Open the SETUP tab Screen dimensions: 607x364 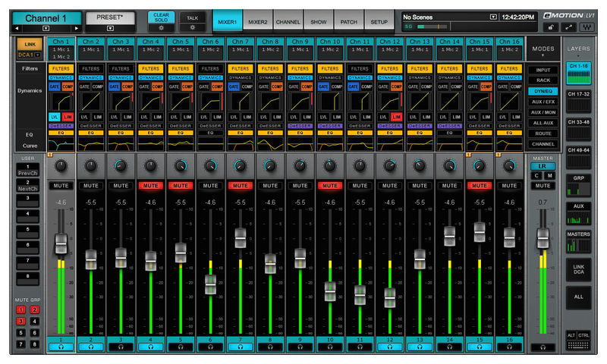pyautogui.click(x=379, y=22)
